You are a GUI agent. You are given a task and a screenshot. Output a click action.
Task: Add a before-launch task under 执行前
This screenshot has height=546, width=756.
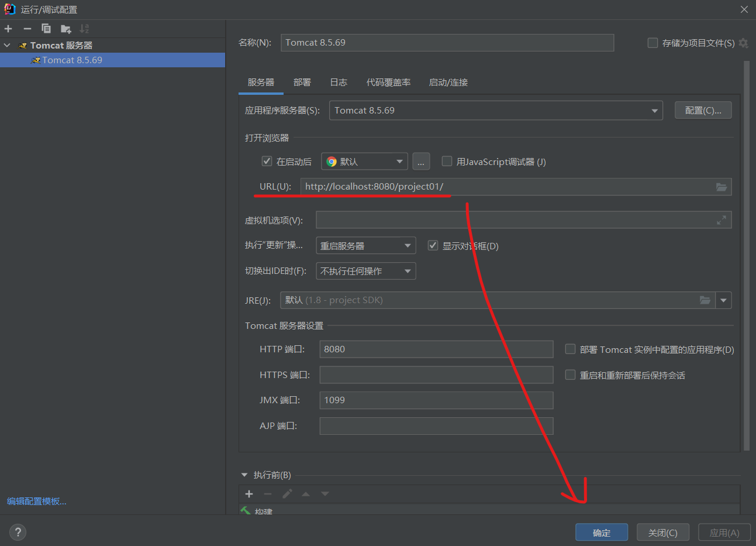pyautogui.click(x=249, y=494)
